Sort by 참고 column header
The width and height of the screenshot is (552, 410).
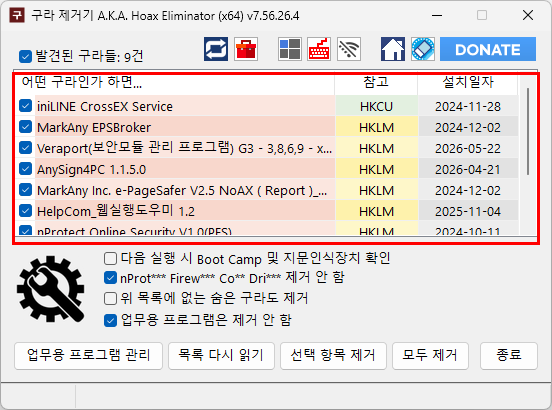tap(376, 82)
